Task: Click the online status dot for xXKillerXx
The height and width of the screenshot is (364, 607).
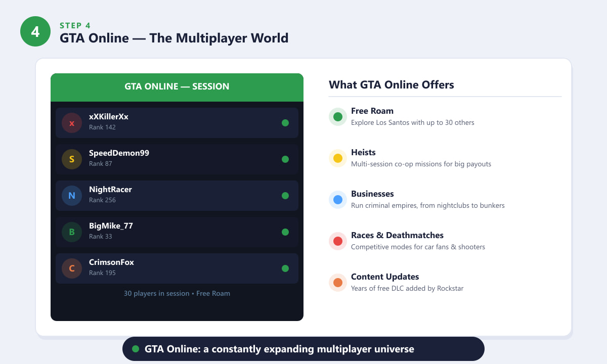Action: pyautogui.click(x=285, y=123)
